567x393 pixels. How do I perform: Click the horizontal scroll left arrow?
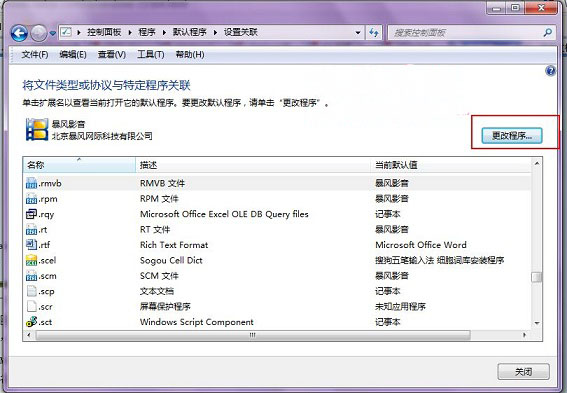(29, 335)
